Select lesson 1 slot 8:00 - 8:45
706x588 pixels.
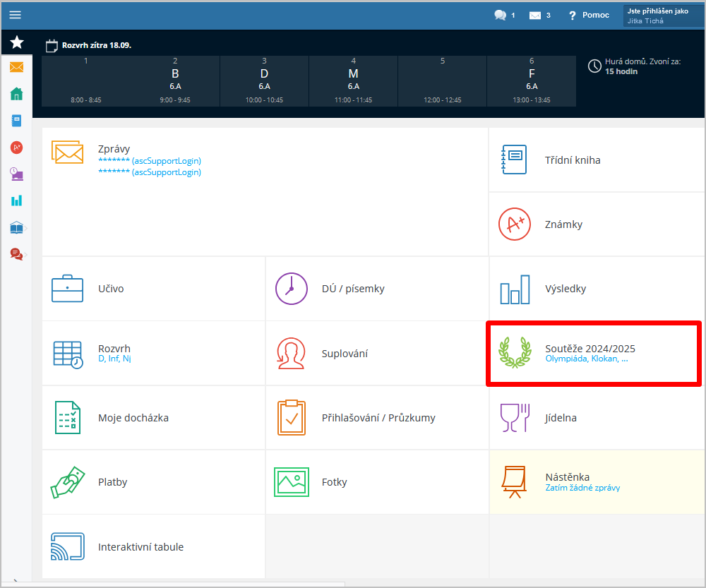[86, 81]
